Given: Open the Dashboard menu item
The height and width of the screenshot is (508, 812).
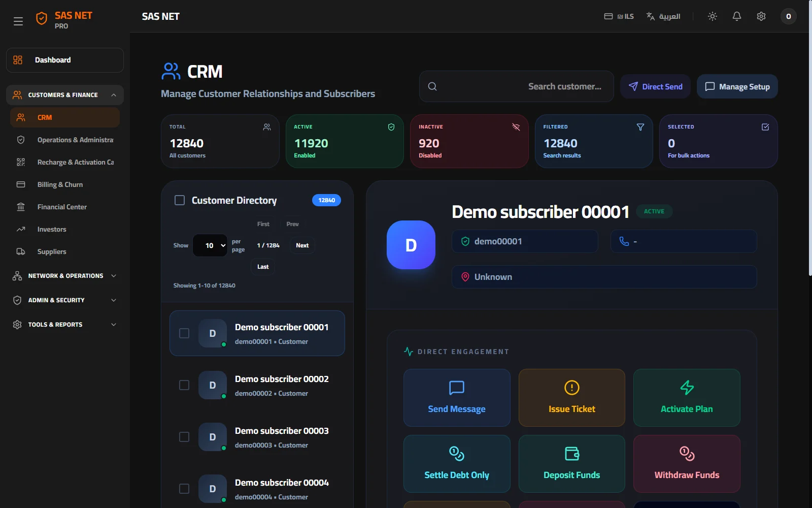Looking at the screenshot, I should pyautogui.click(x=65, y=60).
